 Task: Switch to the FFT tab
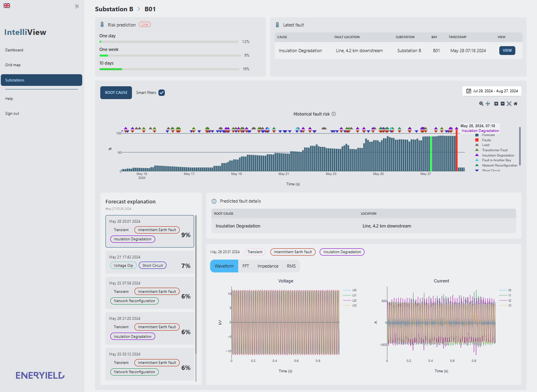coord(245,266)
